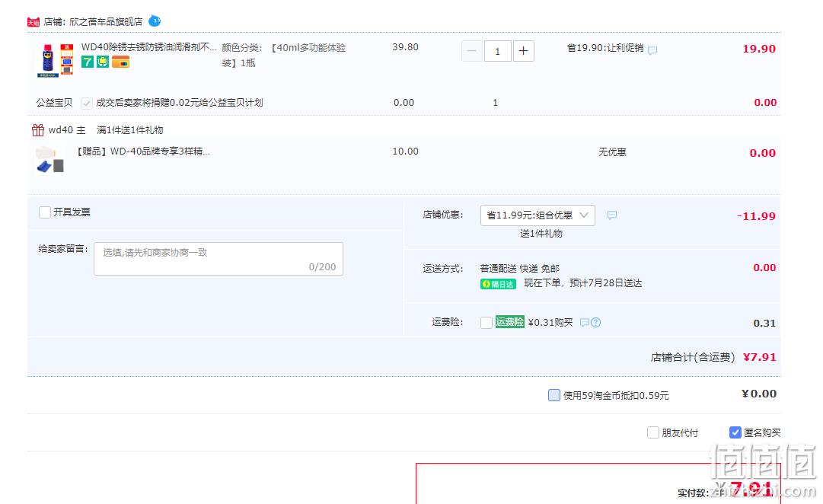
Task: Click the quantity input field showing 1
Action: (x=497, y=51)
